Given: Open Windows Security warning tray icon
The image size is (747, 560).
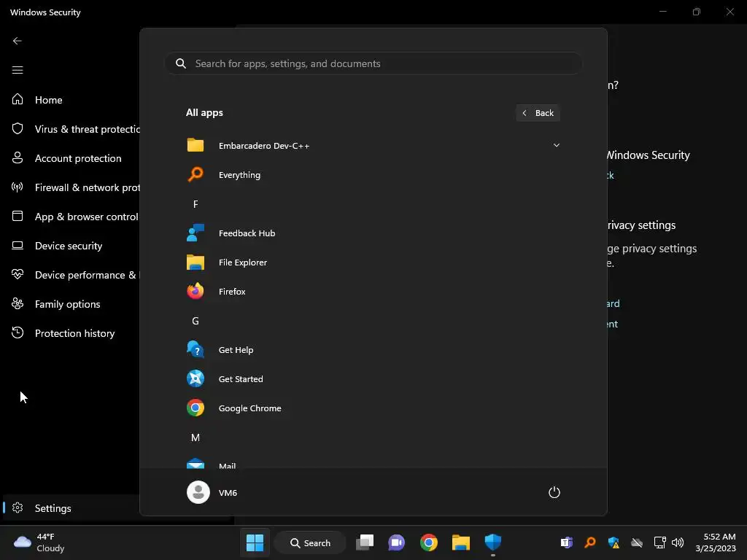Looking at the screenshot, I should (614, 542).
